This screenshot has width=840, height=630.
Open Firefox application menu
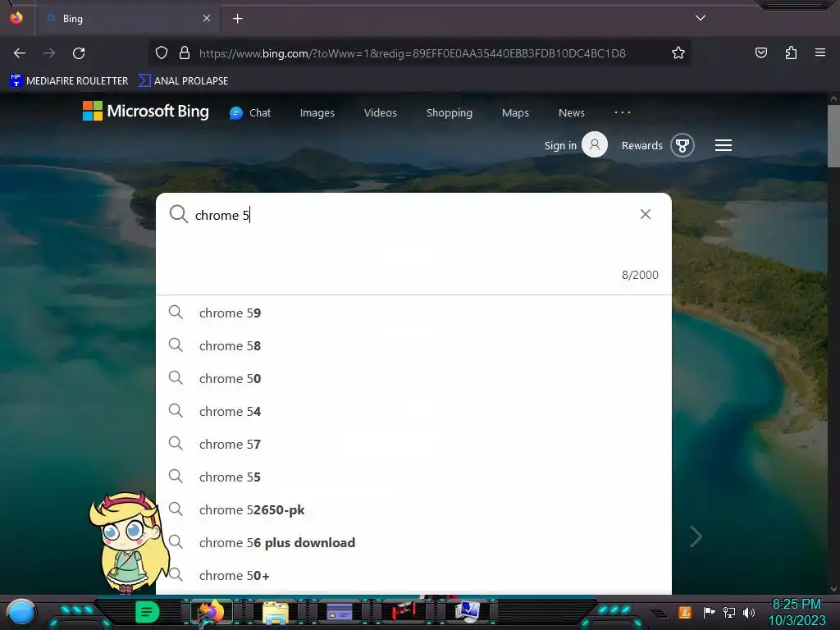coord(820,52)
